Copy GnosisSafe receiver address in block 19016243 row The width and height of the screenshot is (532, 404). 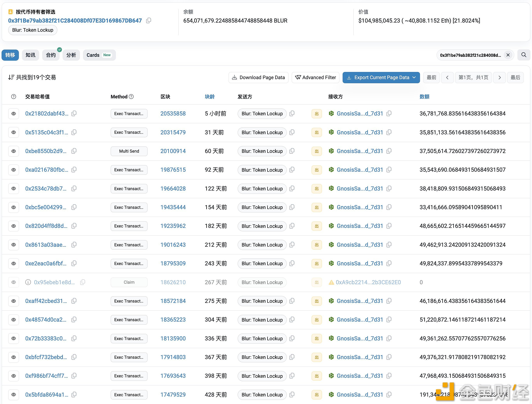pyautogui.click(x=389, y=245)
